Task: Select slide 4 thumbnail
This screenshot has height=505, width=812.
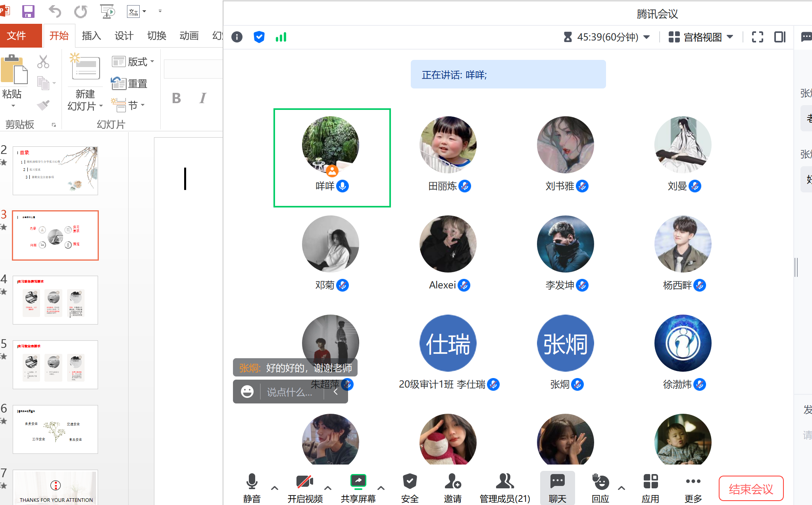Action: [56, 300]
